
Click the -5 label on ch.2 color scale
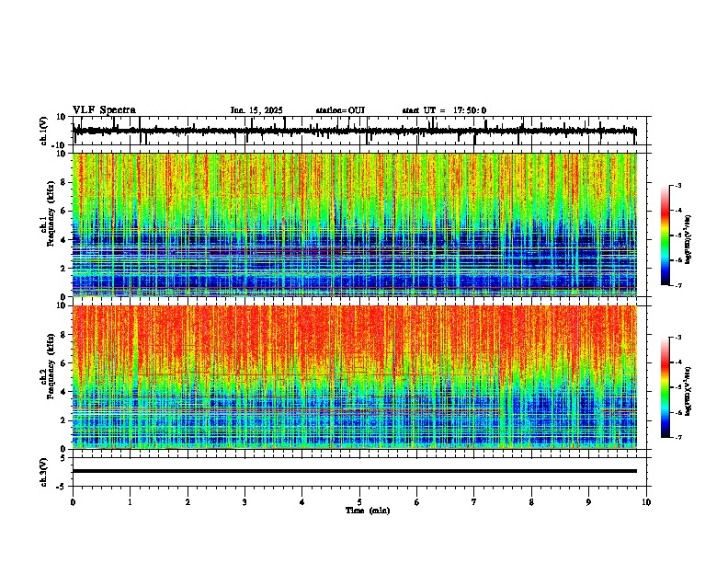pyautogui.click(x=677, y=387)
